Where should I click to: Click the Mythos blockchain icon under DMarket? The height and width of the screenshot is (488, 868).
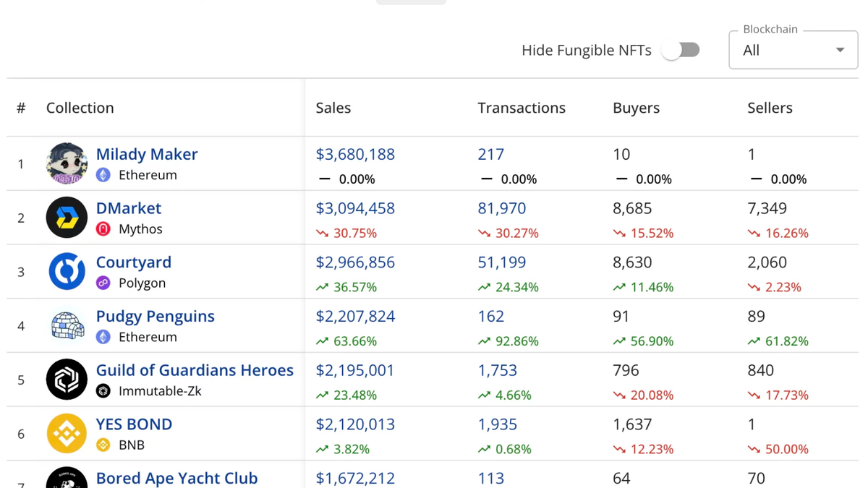pyautogui.click(x=103, y=229)
